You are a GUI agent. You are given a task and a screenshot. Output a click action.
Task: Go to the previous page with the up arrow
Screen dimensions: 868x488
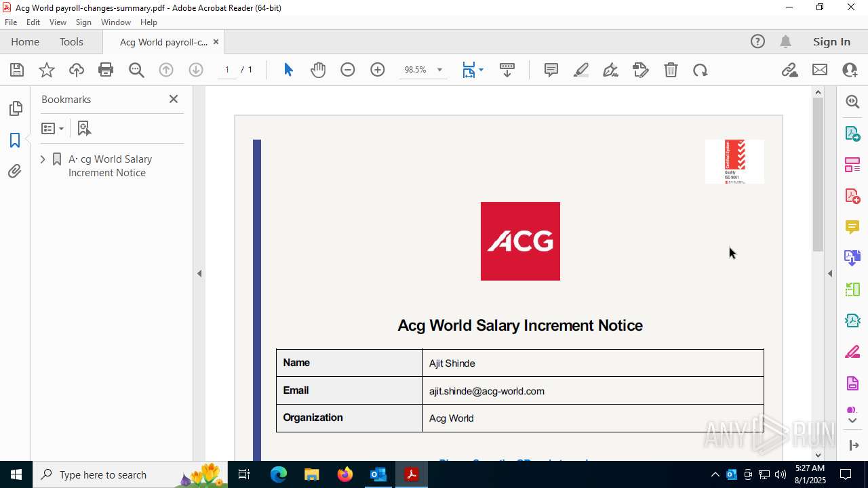tap(166, 70)
